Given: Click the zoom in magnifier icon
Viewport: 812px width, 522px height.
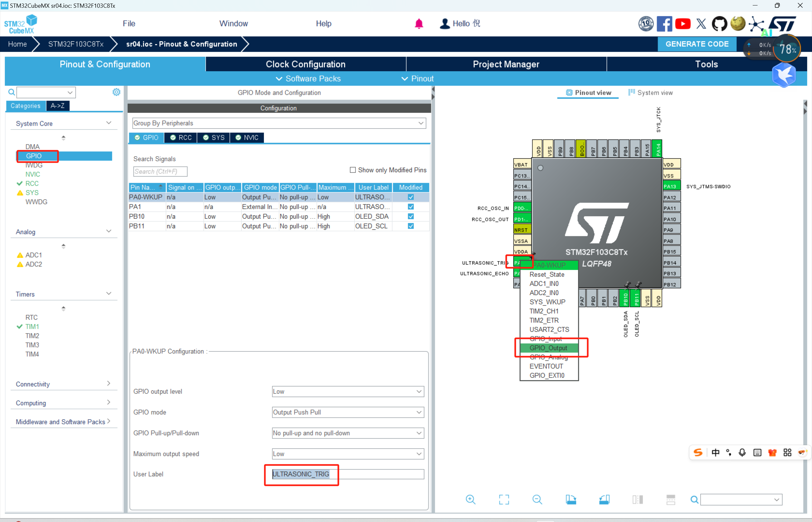Looking at the screenshot, I should (x=470, y=499).
